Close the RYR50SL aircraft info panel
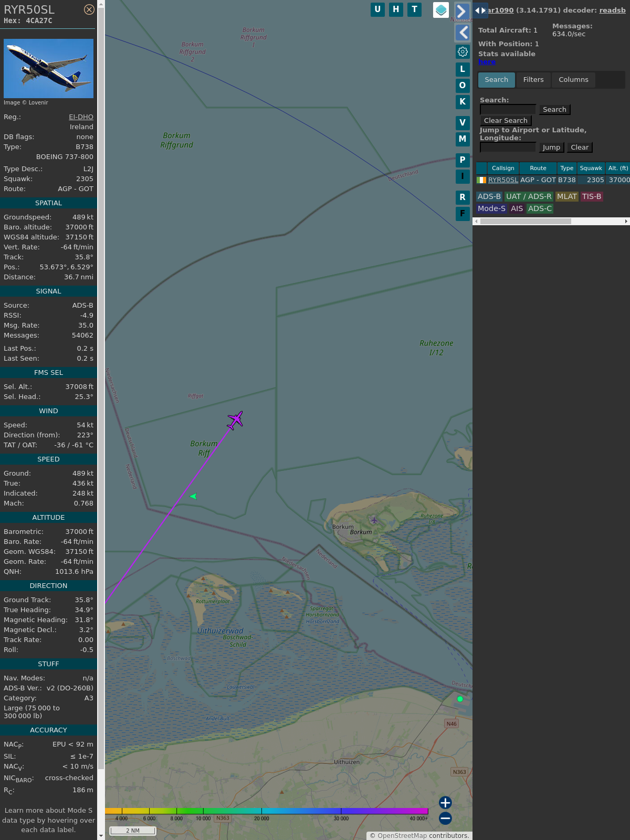This screenshot has width=630, height=840. click(x=89, y=9)
